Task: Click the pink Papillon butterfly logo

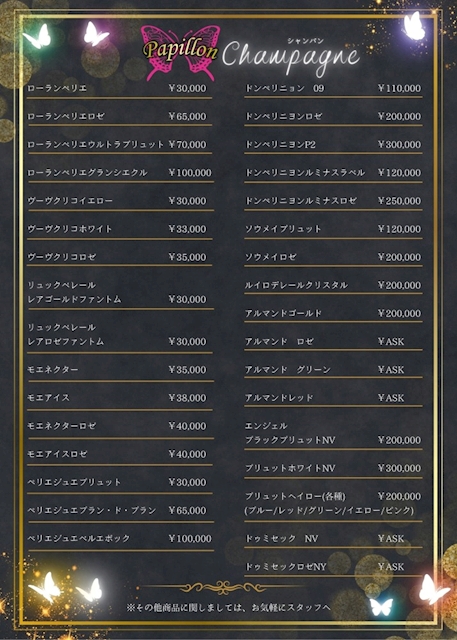Action: pos(180,52)
